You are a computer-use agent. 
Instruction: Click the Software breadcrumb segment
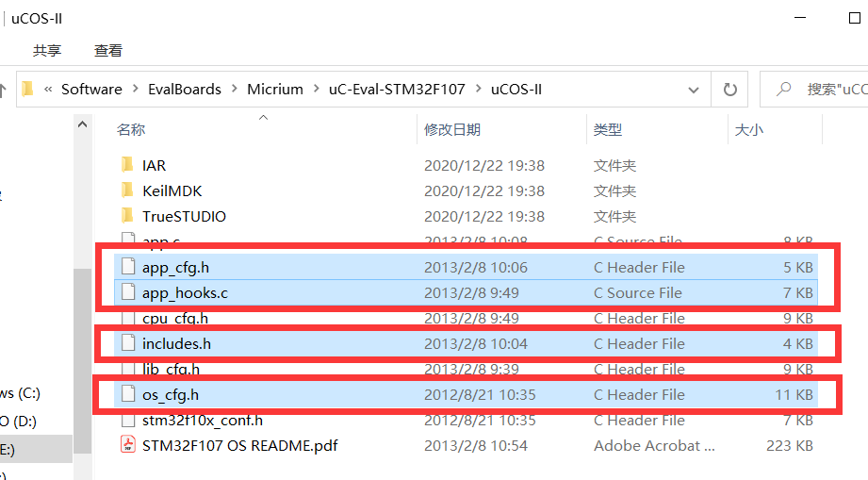pyautogui.click(x=91, y=90)
